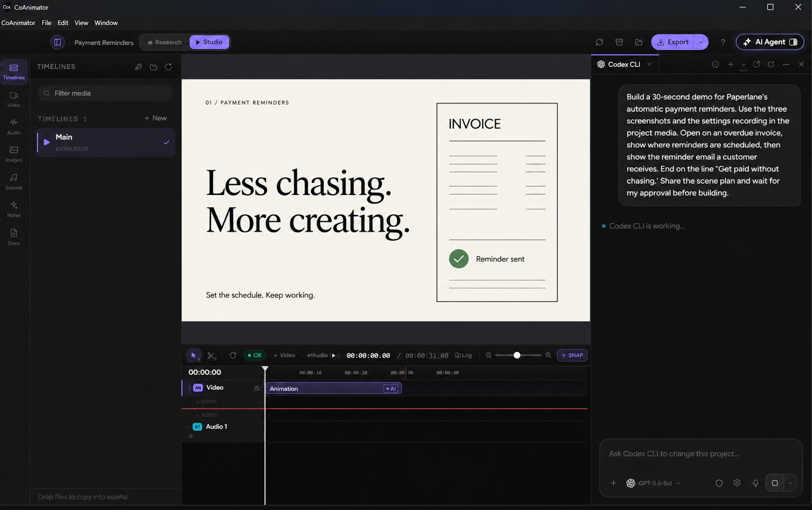Open the Video media sidebar section
The width and height of the screenshot is (812, 510).
click(x=14, y=99)
